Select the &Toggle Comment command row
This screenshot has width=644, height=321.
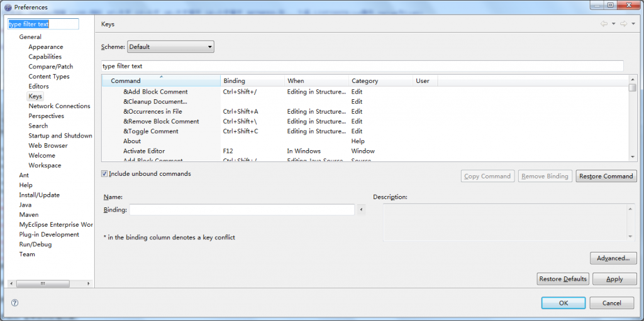[365, 131]
